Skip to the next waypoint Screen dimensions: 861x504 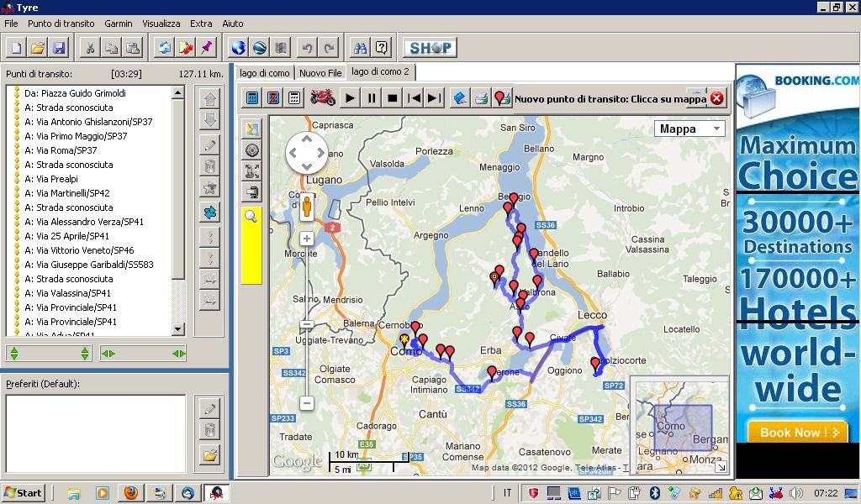pyautogui.click(x=435, y=98)
